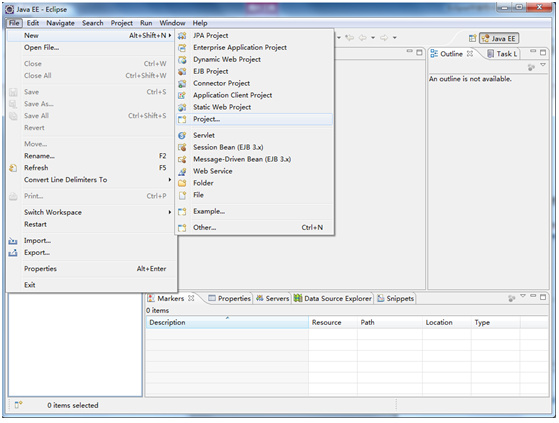
Task: Click the status bar show-view icon
Action: (x=18, y=405)
